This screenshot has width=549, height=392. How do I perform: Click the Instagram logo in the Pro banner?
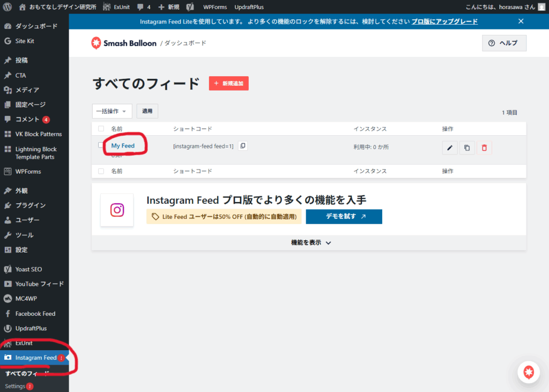coord(117,210)
